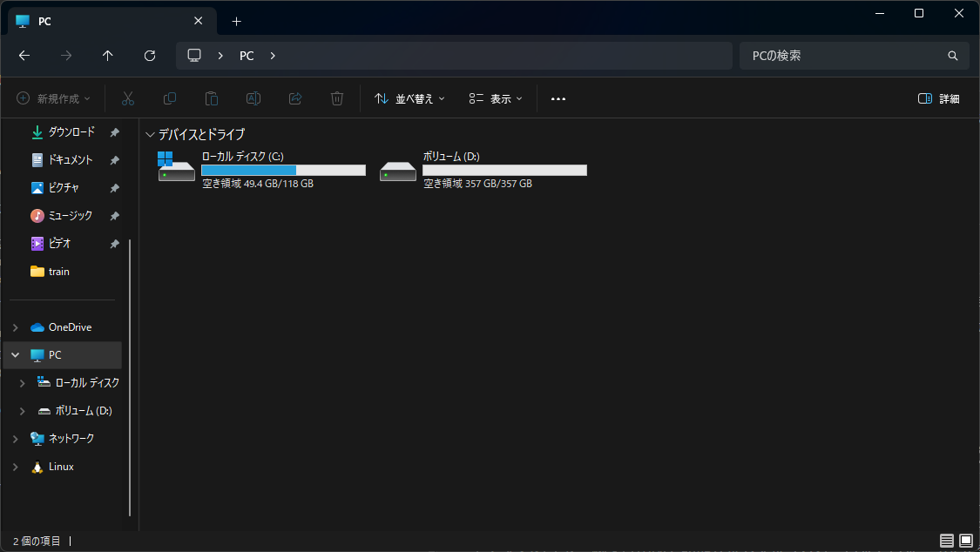
Task: Click the Cut scissors icon
Action: (x=127, y=98)
